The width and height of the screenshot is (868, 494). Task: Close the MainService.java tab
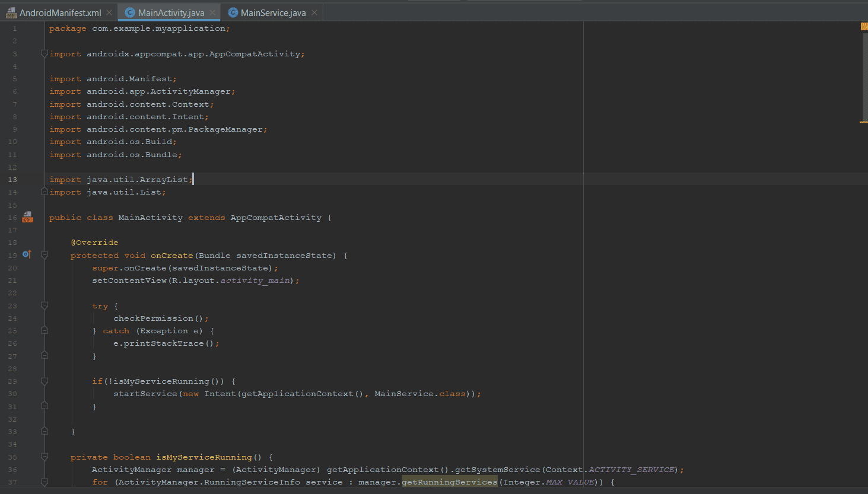click(x=314, y=12)
